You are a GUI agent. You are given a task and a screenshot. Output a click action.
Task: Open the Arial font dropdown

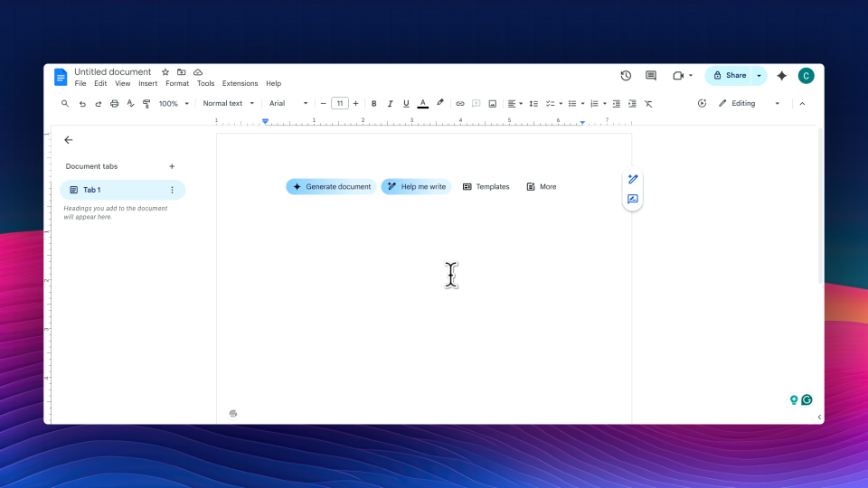pyautogui.click(x=288, y=103)
